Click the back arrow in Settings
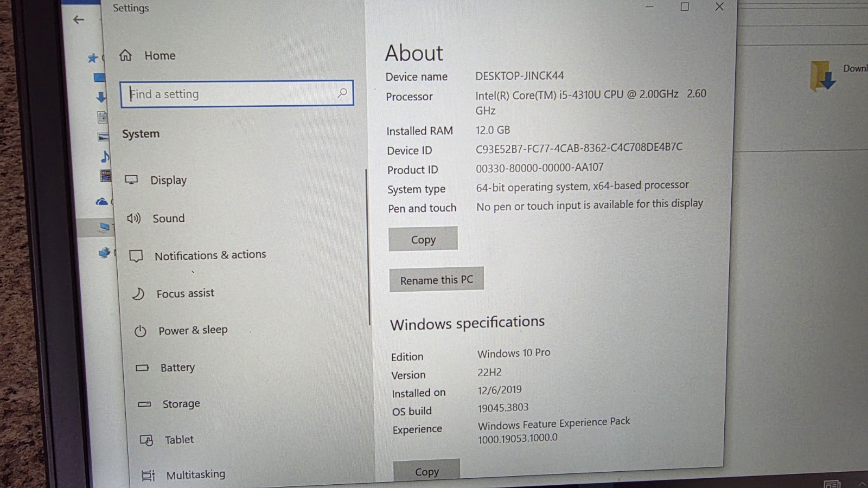Screen dimensions: 868x488 point(79,20)
